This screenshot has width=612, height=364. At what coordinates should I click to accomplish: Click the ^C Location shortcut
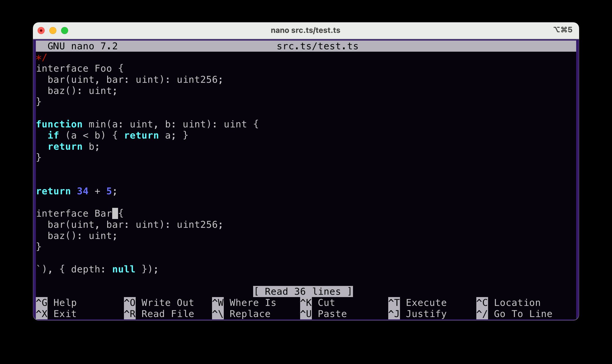[x=509, y=303]
